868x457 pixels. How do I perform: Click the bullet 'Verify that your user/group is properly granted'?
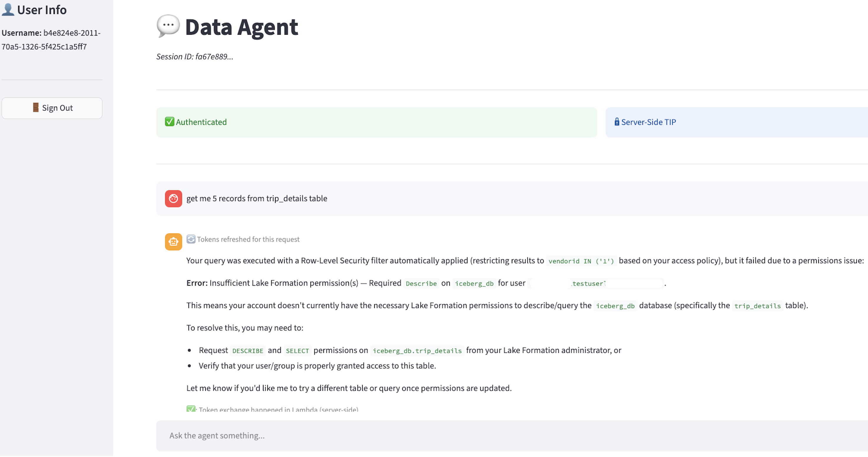tap(317, 366)
